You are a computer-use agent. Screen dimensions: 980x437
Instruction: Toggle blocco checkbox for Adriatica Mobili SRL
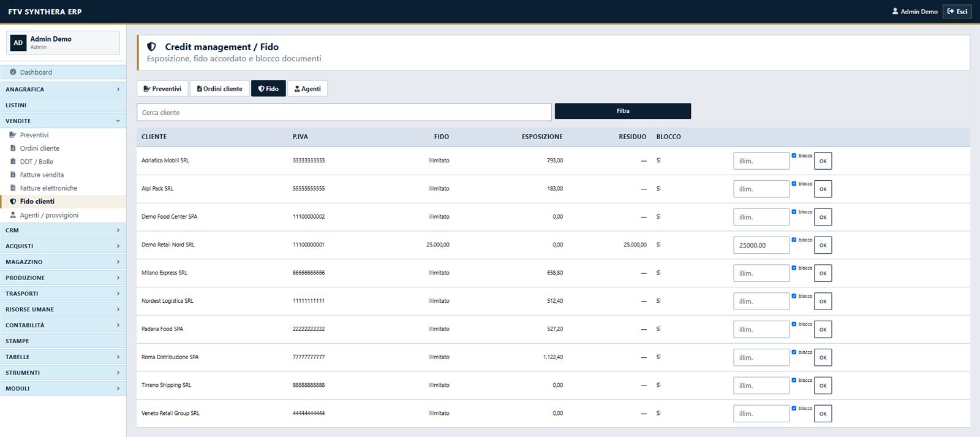(x=794, y=156)
